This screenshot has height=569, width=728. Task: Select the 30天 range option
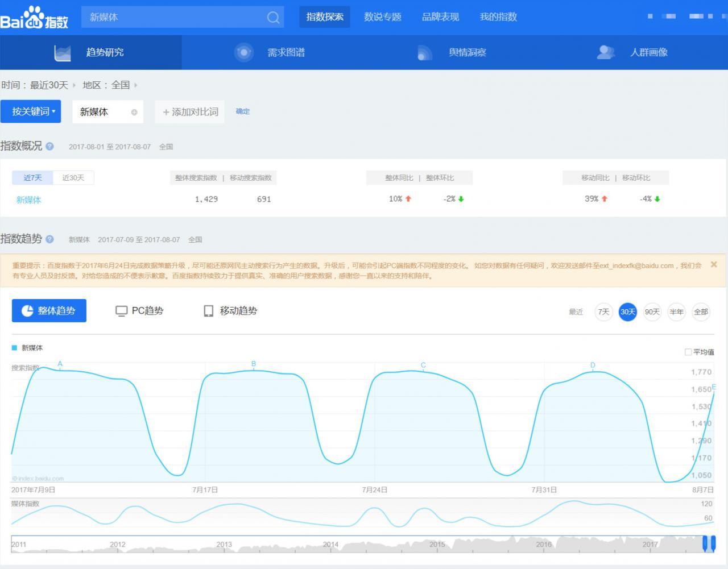(628, 312)
